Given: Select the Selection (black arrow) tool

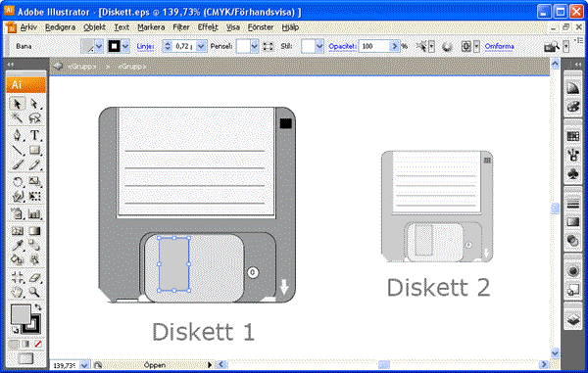Looking at the screenshot, I should point(18,104).
